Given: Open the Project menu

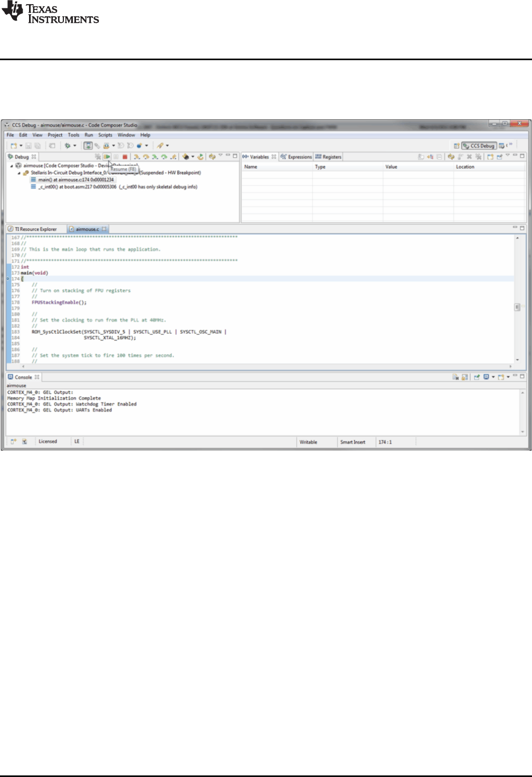Looking at the screenshot, I should [55, 135].
